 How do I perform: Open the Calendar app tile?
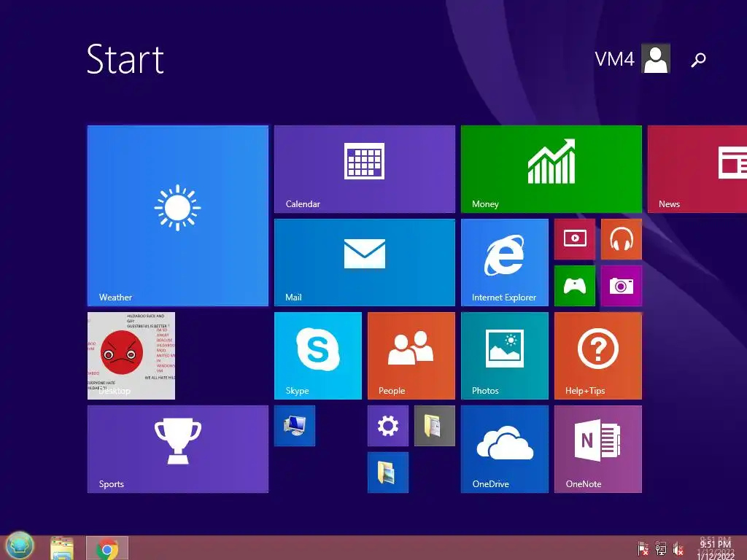click(365, 169)
